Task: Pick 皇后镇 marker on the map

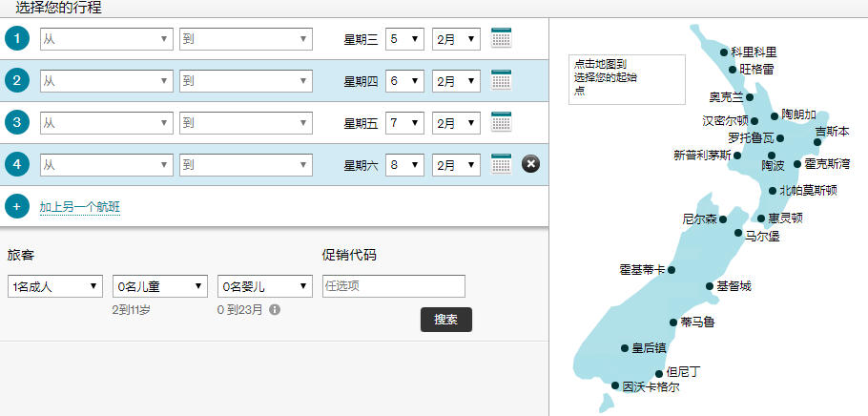Action: [x=624, y=348]
